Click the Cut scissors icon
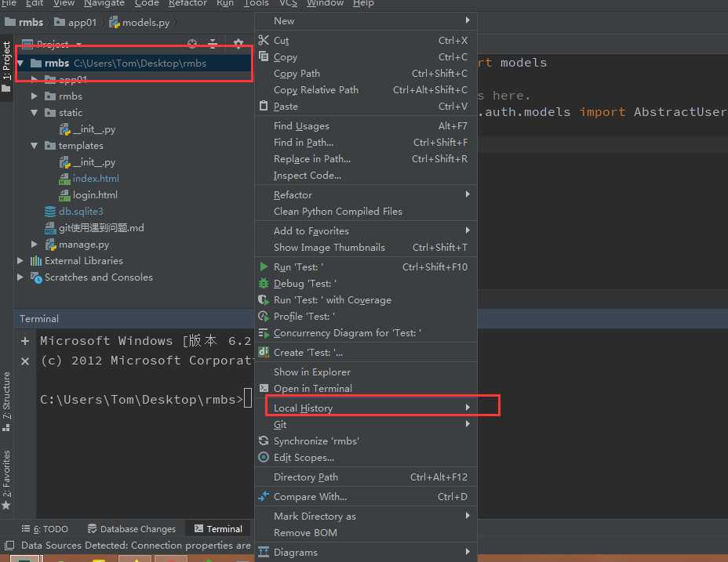 (x=264, y=40)
